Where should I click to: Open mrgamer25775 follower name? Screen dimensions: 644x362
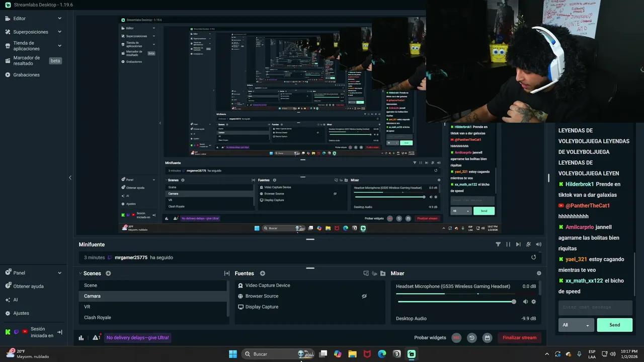131,257
